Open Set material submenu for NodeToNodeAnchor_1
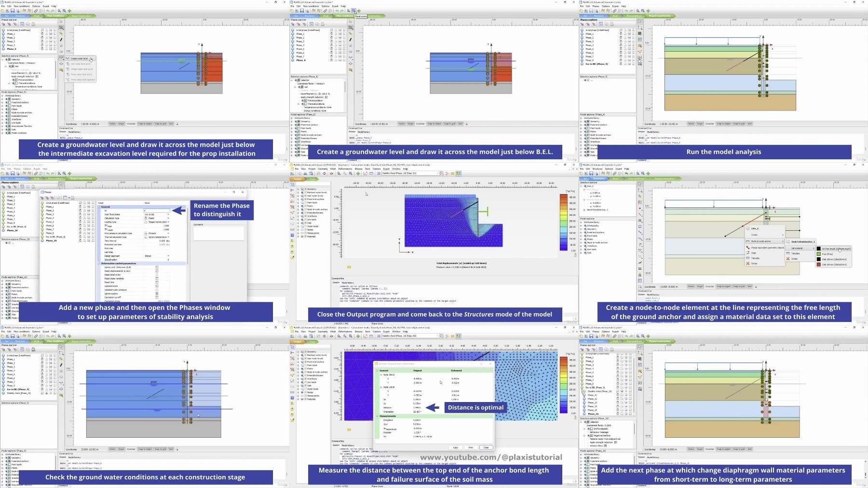868x488 pixels. point(800,248)
